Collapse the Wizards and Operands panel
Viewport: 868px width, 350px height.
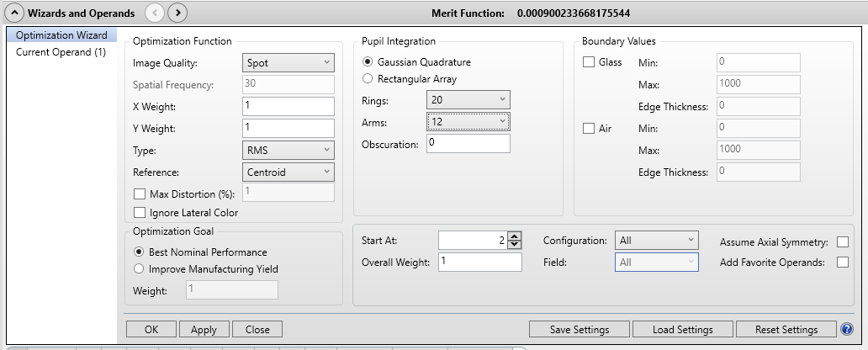click(x=16, y=13)
